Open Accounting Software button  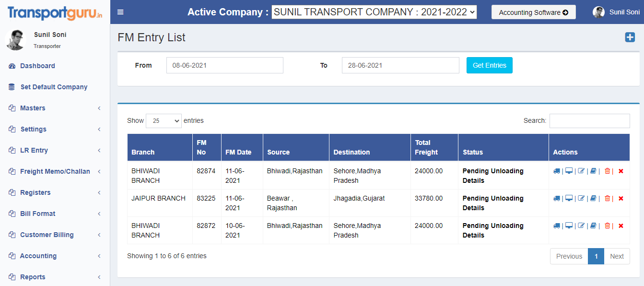[534, 12]
